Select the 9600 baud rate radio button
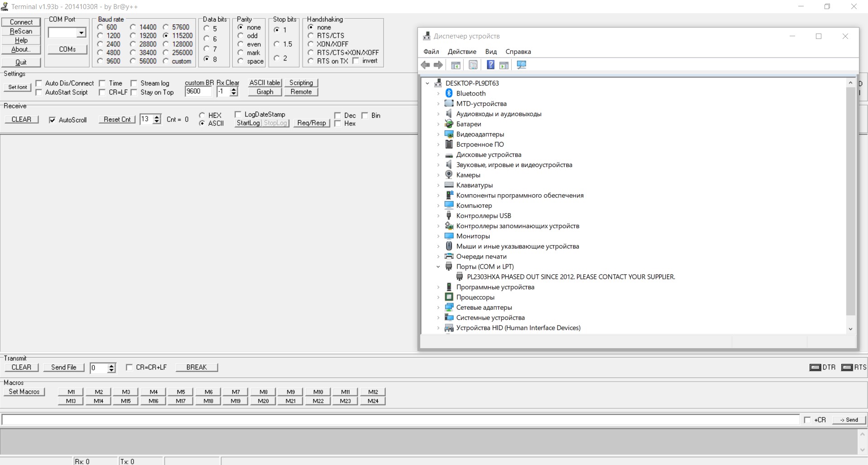Viewport: 868px width, 465px height. [x=101, y=61]
